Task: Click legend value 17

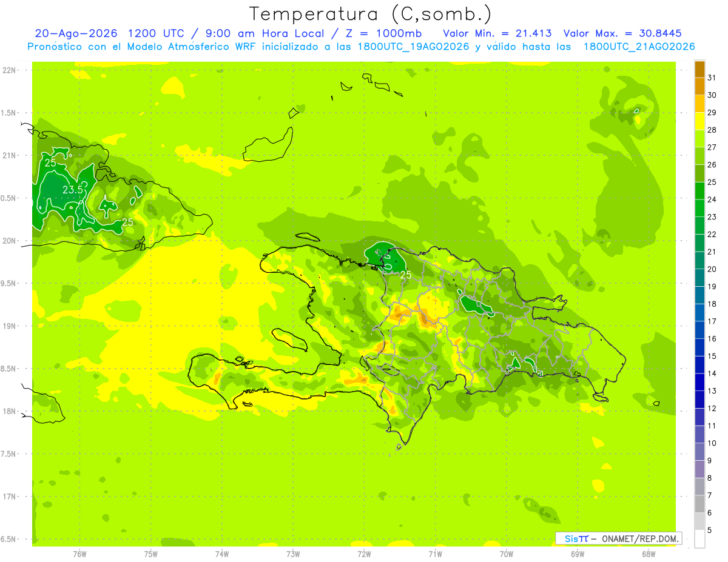Action: 712,321
